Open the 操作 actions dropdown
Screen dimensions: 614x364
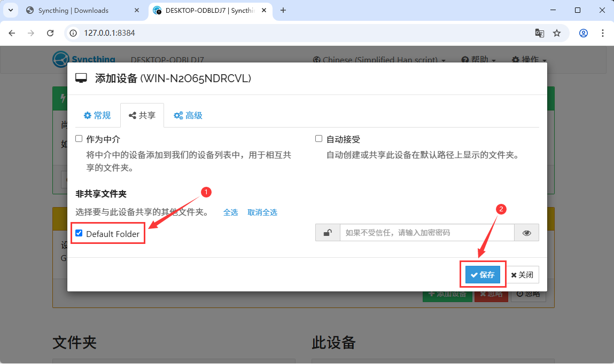[x=529, y=60]
